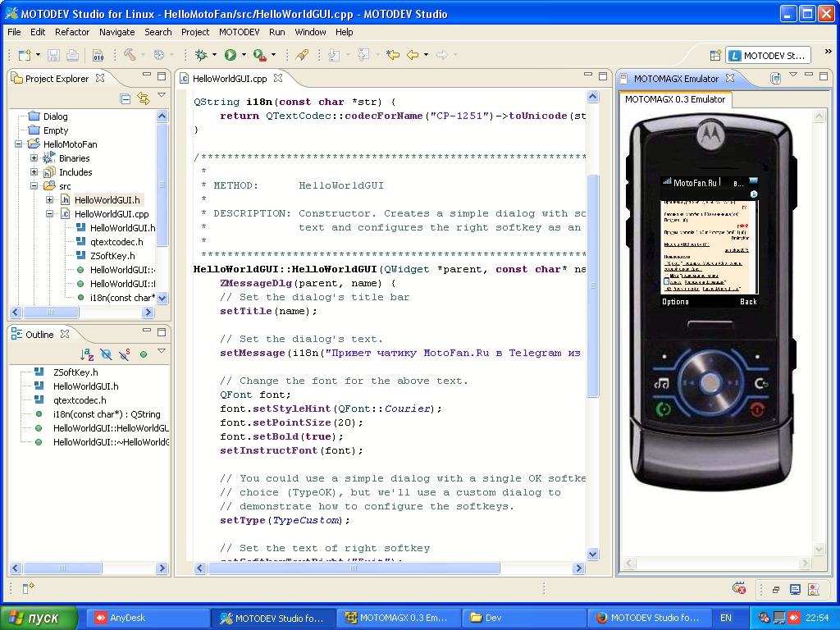
Task: Open the Project Explorer view menu triangle
Action: coord(162,95)
